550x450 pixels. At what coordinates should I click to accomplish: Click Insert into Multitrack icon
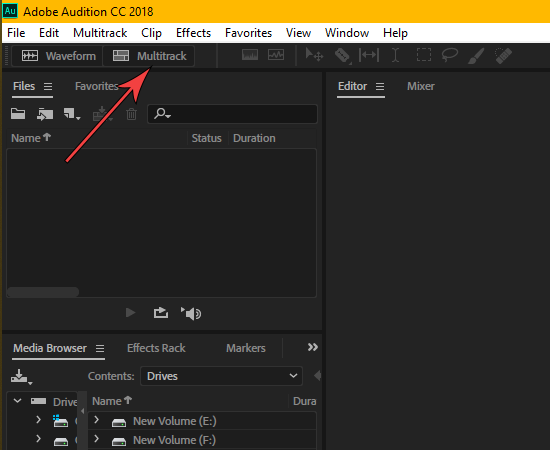tap(102, 114)
